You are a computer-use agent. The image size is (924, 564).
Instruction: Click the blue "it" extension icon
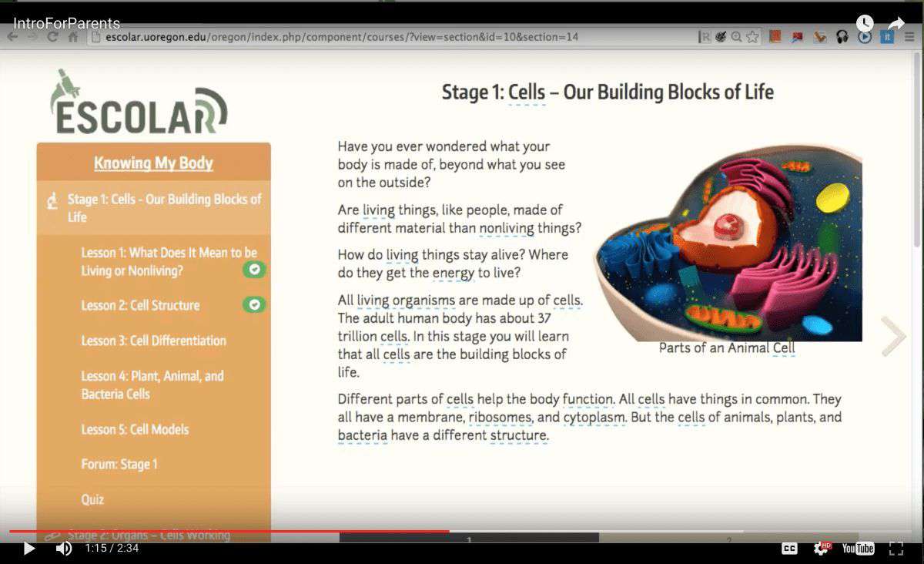[887, 36]
